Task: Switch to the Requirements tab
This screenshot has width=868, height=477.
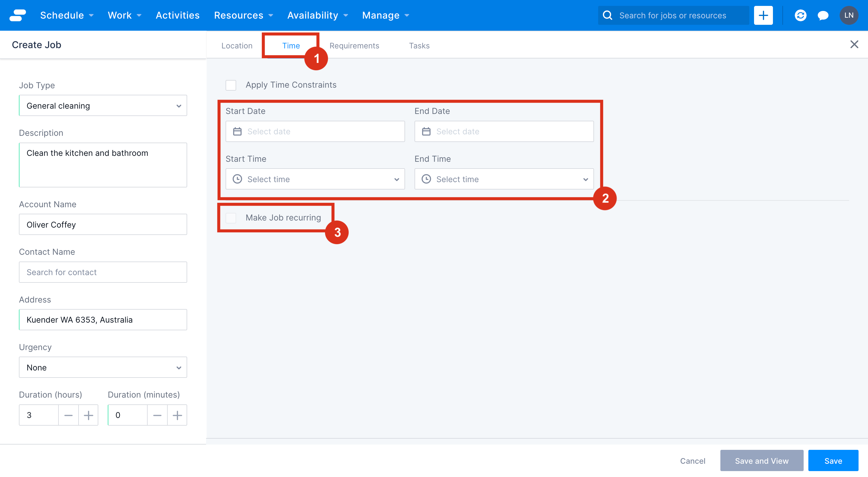Action: click(x=355, y=45)
